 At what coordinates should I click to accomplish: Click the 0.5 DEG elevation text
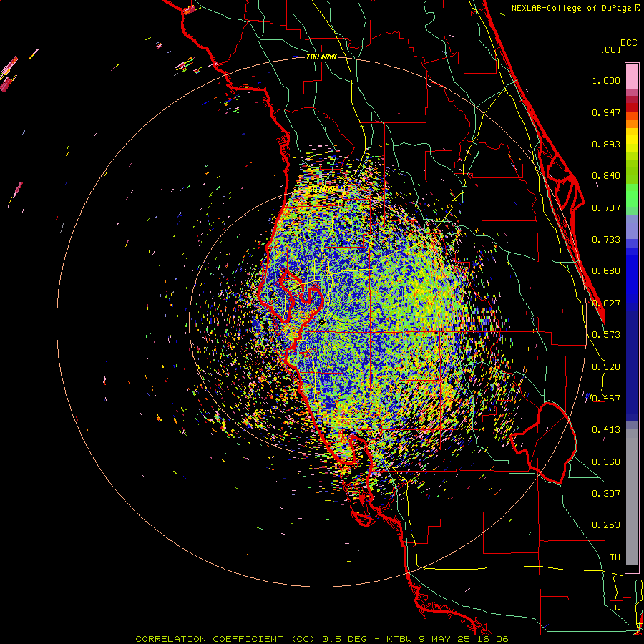345,639
